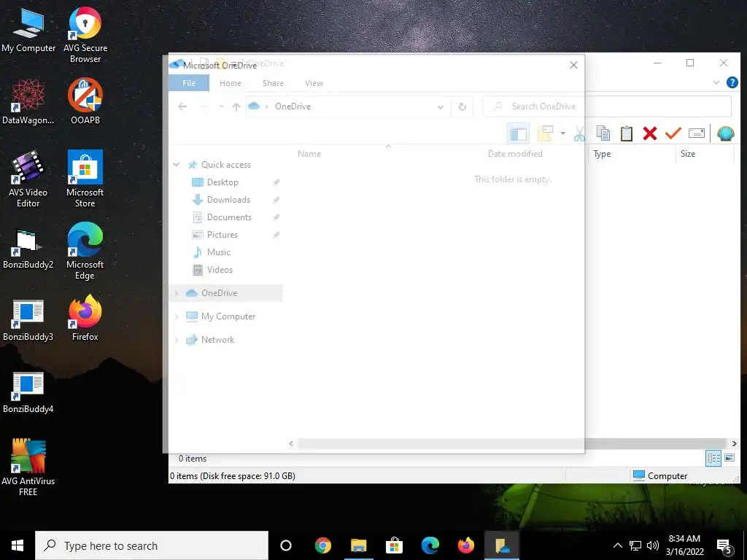This screenshot has height=560, width=747.
Task: Open the OOAPB desktop shortcut
Action: (x=85, y=101)
